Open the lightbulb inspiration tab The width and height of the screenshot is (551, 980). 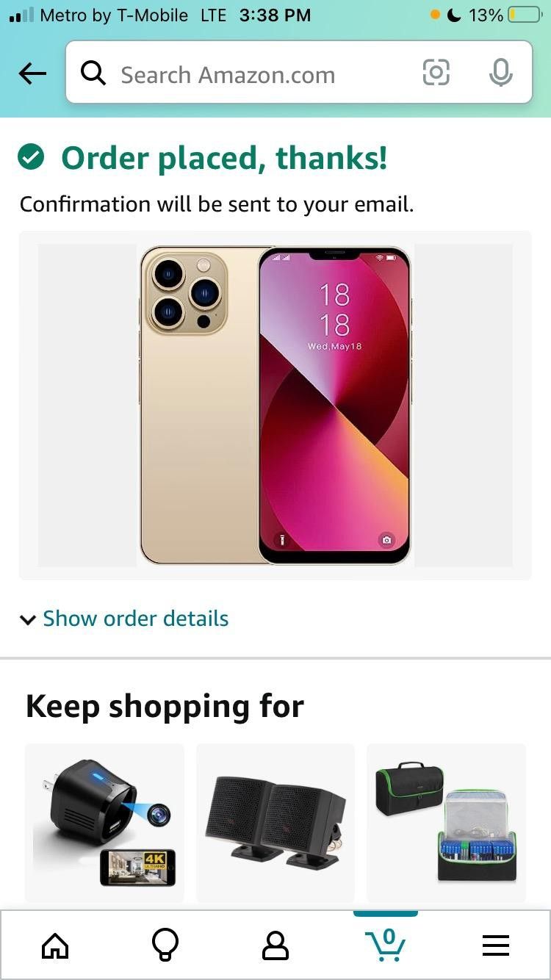165,945
